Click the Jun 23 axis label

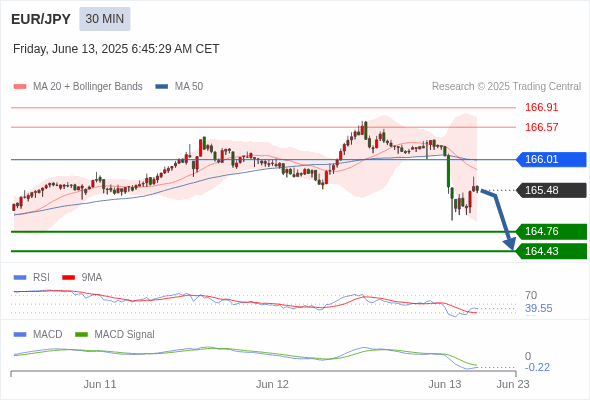(513, 384)
